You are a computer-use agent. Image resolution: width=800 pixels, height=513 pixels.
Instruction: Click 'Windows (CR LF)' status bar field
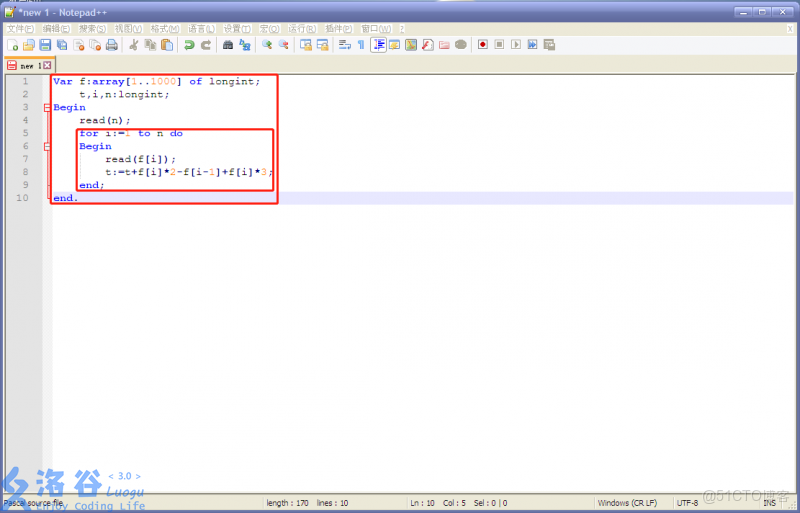tap(628, 503)
